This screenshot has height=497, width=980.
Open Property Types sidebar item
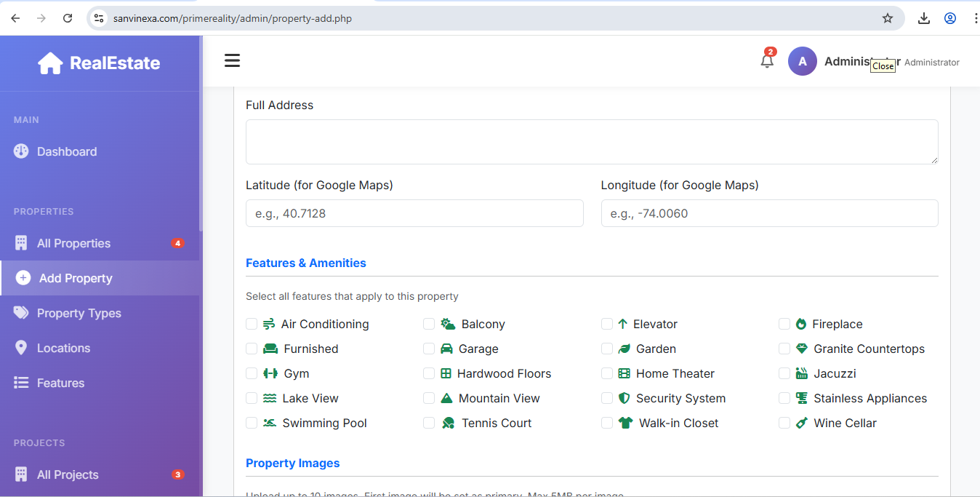coord(79,313)
